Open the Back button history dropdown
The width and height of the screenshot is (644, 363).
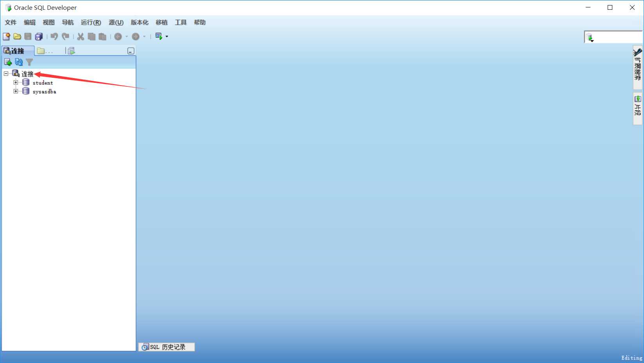point(127,36)
